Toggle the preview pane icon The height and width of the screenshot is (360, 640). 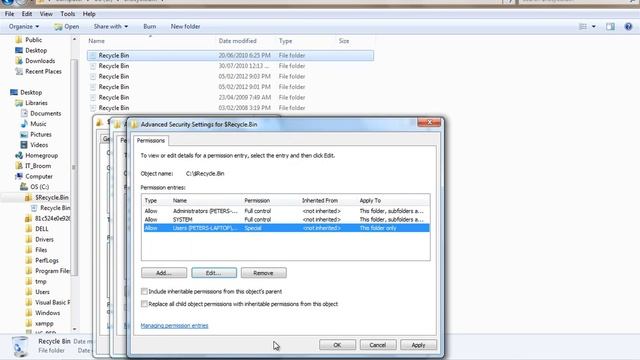pos(610,27)
